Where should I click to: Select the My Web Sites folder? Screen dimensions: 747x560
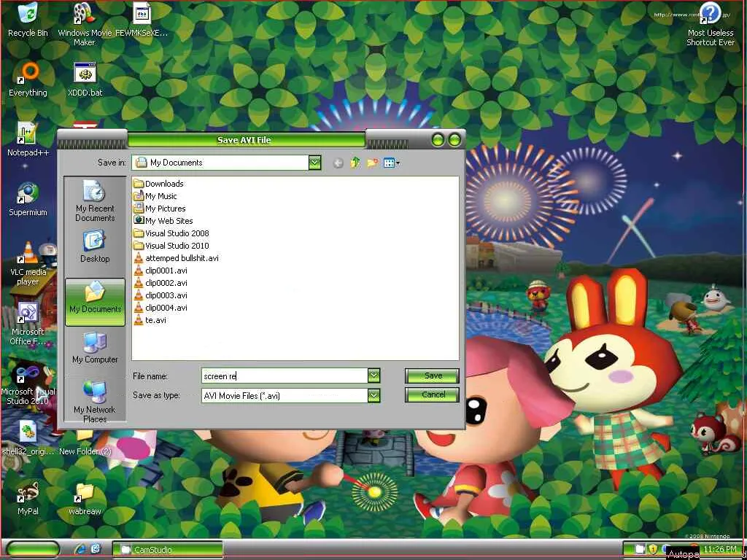tap(163, 221)
